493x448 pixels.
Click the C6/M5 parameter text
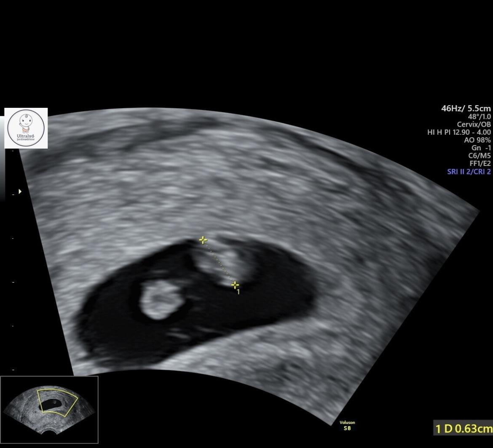pyautogui.click(x=479, y=156)
